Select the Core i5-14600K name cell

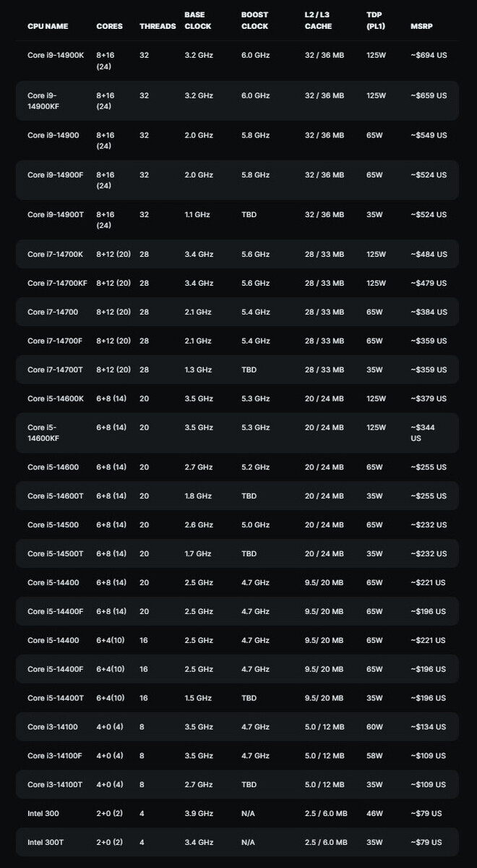(x=55, y=399)
